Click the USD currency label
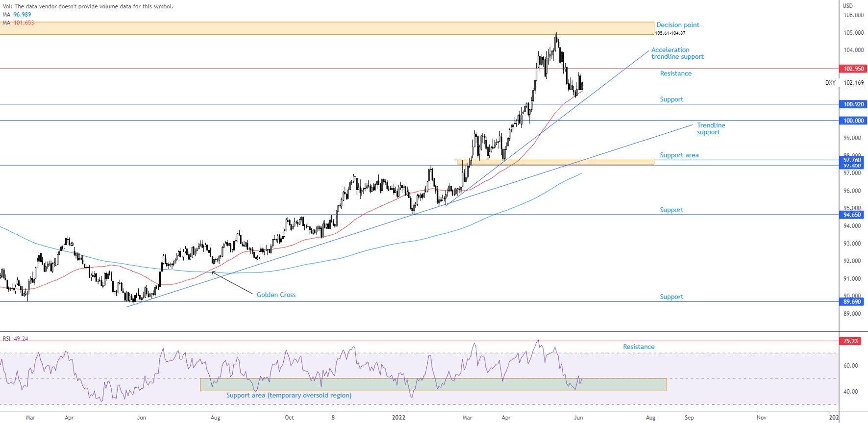The image size is (868, 423). (x=848, y=6)
